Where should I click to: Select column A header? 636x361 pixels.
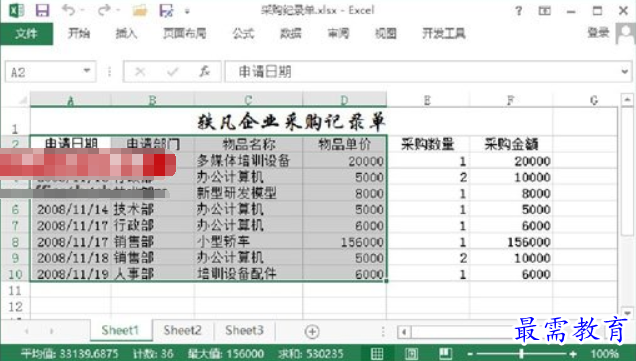point(71,100)
